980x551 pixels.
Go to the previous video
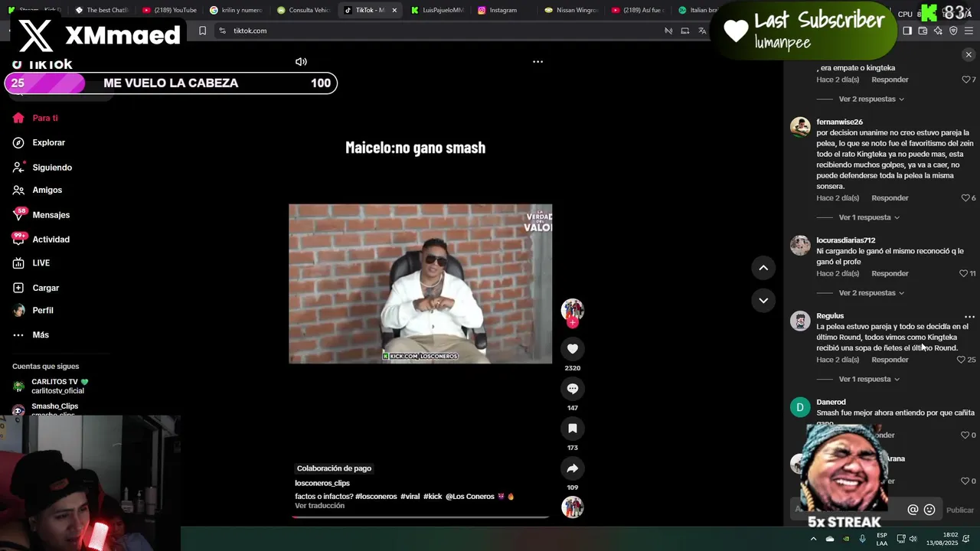pos(763,268)
